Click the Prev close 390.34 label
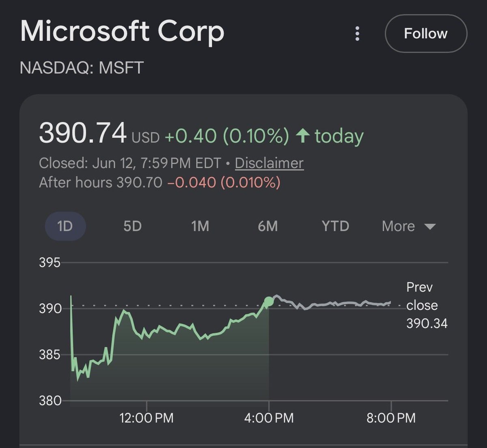487x448 pixels. pyautogui.click(x=427, y=305)
